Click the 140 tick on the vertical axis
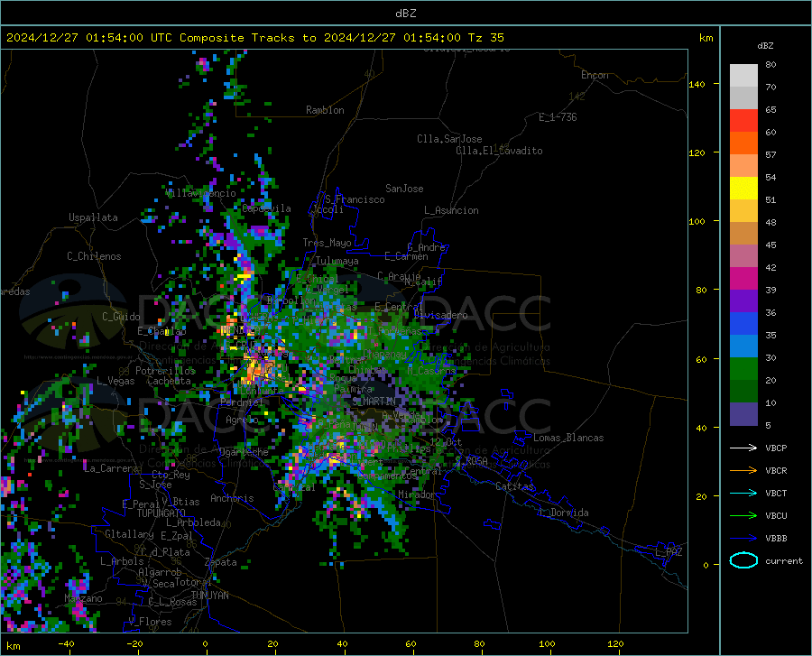This screenshot has height=656, width=812. [x=697, y=85]
